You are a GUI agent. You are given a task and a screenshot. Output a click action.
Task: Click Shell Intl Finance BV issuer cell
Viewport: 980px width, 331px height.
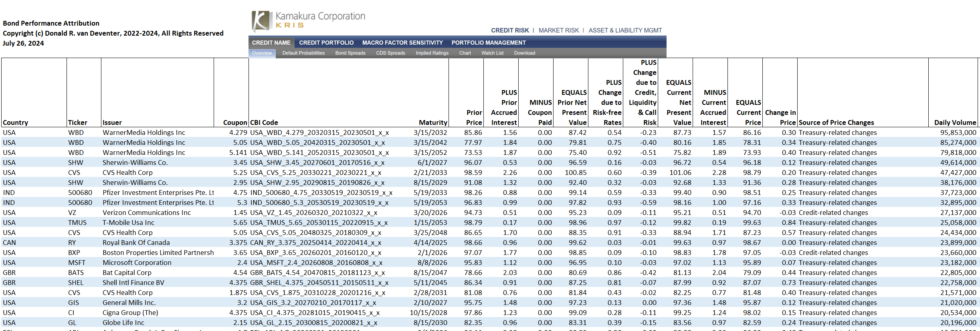click(133, 283)
